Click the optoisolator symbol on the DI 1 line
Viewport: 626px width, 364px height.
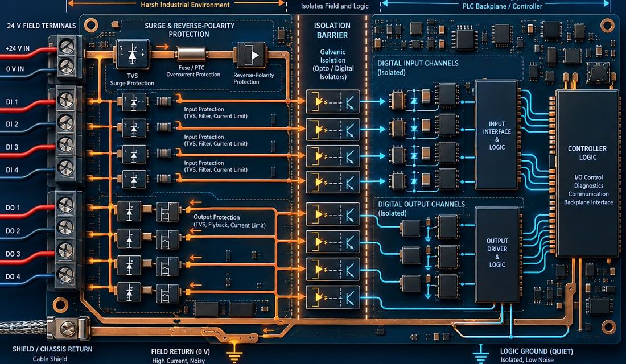(x=332, y=102)
